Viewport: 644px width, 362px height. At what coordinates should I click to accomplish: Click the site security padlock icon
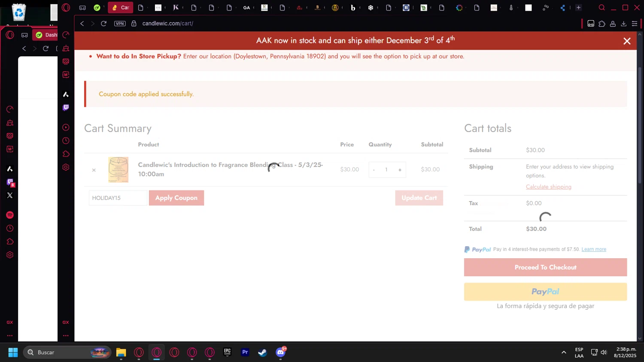(134, 24)
